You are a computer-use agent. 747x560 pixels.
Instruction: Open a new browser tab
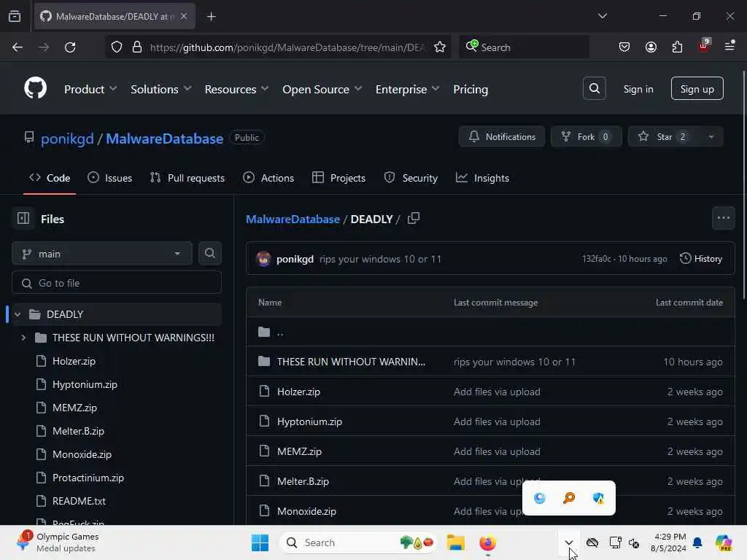pyautogui.click(x=211, y=17)
